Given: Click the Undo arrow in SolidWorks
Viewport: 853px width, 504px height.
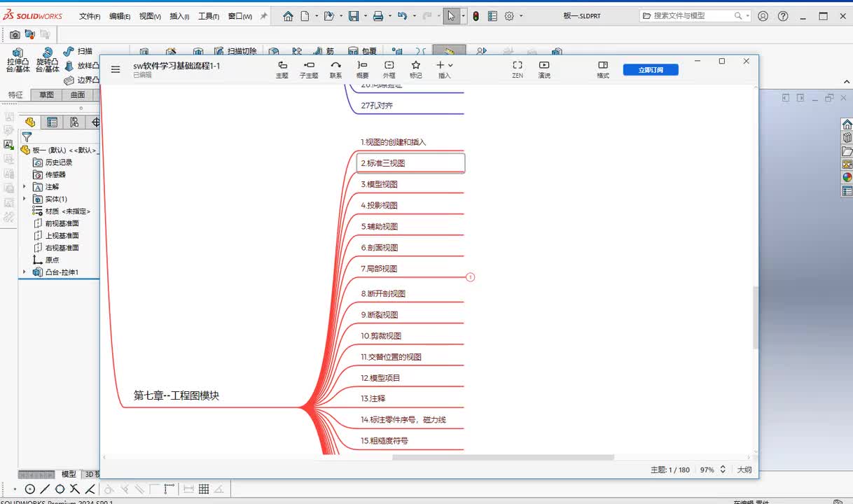Looking at the screenshot, I should coord(402,16).
